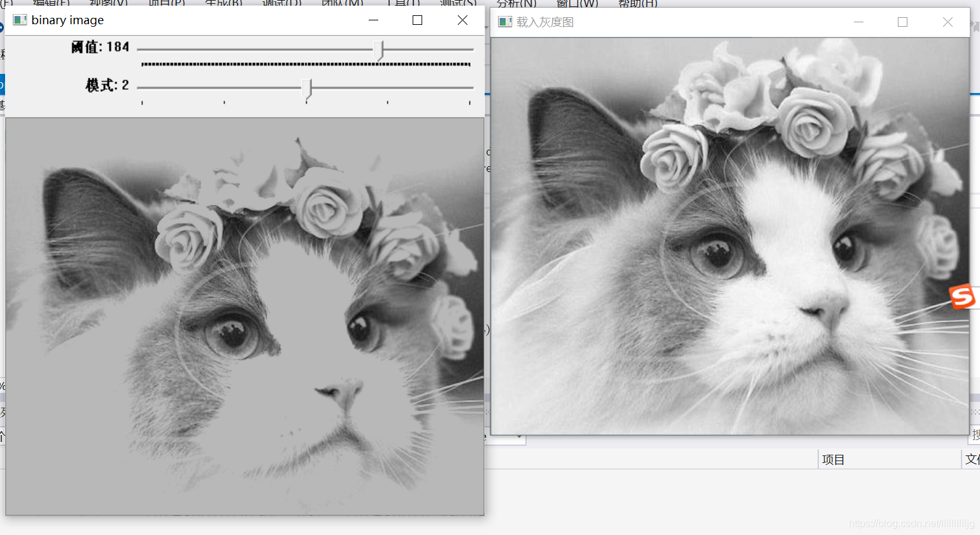
Task: Maximize the binary image window
Action: coord(418,20)
